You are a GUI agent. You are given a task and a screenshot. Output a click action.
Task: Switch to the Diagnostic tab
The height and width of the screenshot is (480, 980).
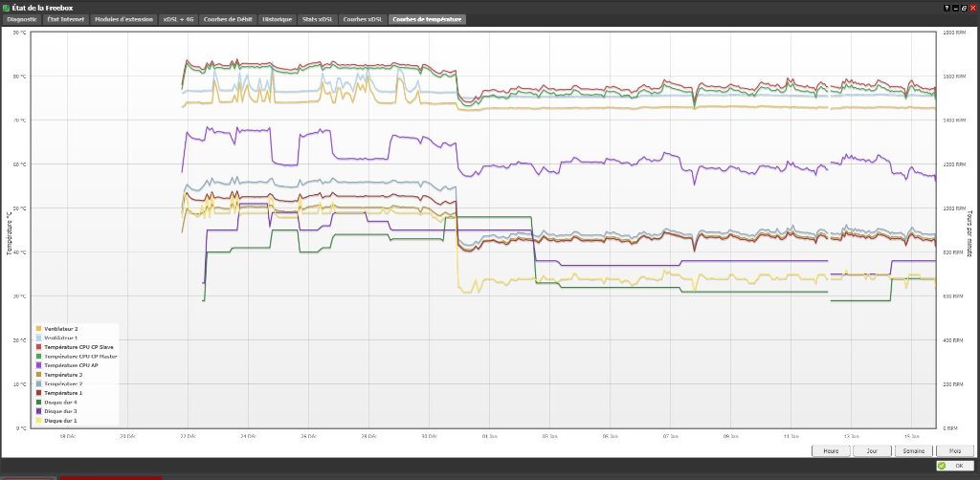click(x=22, y=19)
